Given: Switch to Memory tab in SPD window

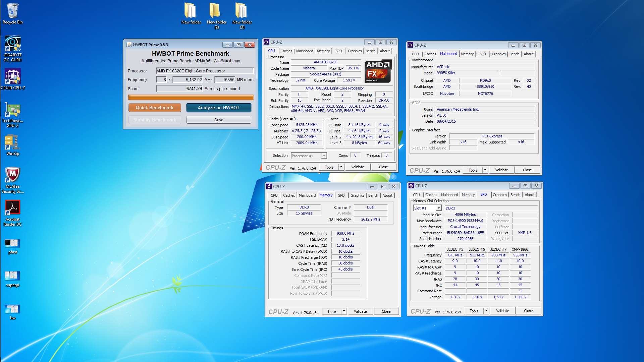Looking at the screenshot, I should tap(468, 195).
